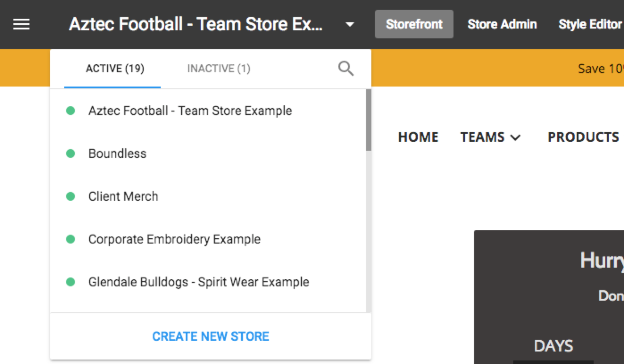Expand the TEAMS navigation dropdown
The height and width of the screenshot is (364, 624).
pos(491,137)
